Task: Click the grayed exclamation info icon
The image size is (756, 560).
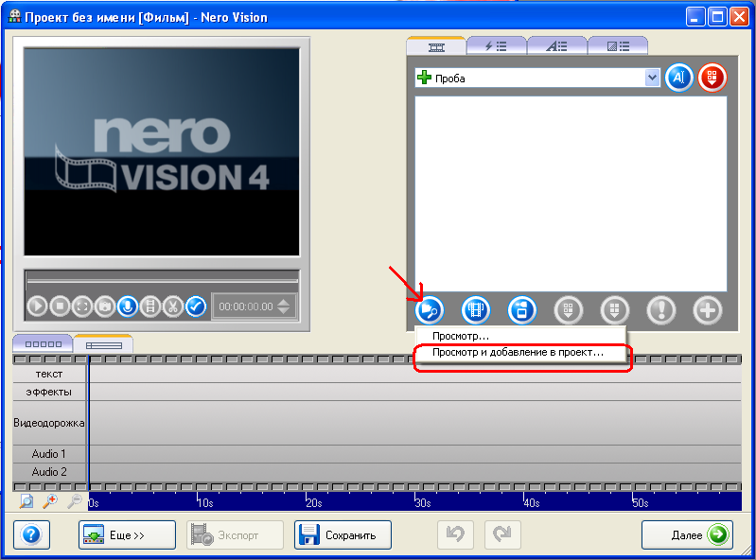Action: (661, 310)
